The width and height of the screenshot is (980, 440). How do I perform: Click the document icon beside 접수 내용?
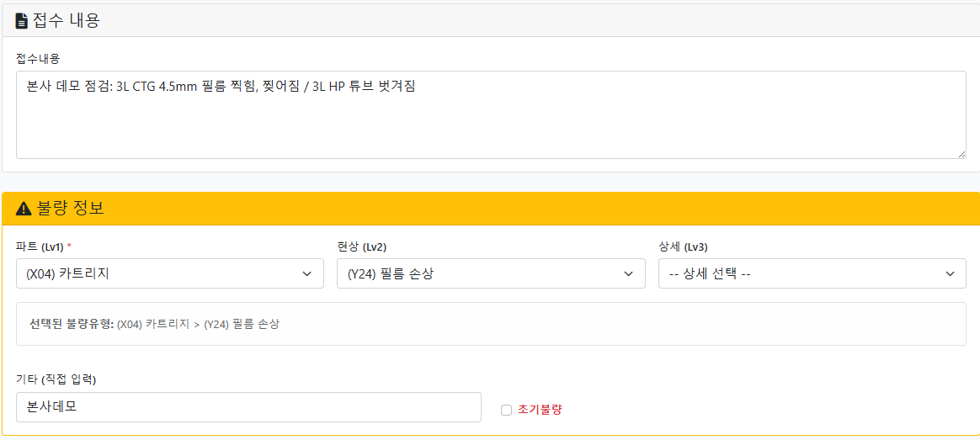22,21
